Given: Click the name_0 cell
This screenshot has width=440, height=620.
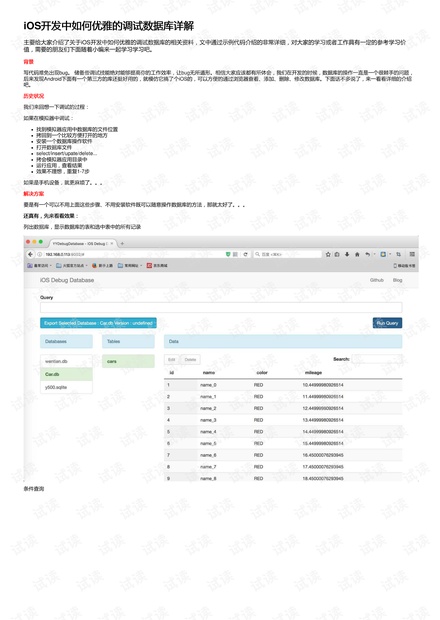Looking at the screenshot, I should [208, 385].
